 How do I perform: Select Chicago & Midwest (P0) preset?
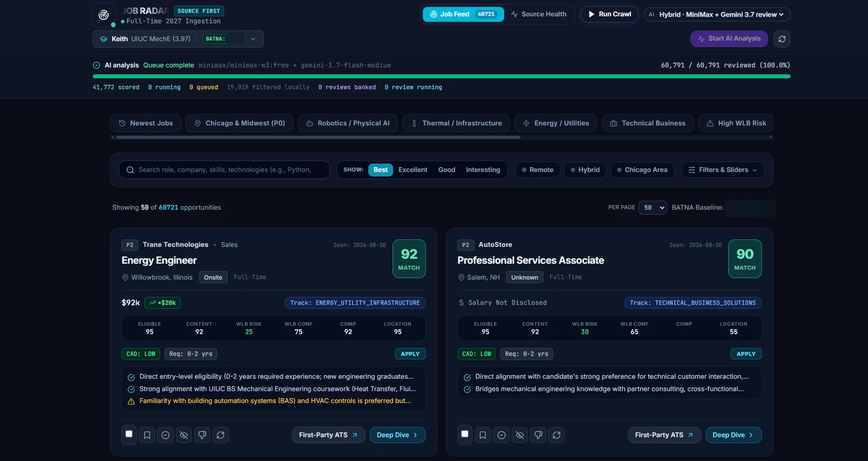[x=239, y=123]
